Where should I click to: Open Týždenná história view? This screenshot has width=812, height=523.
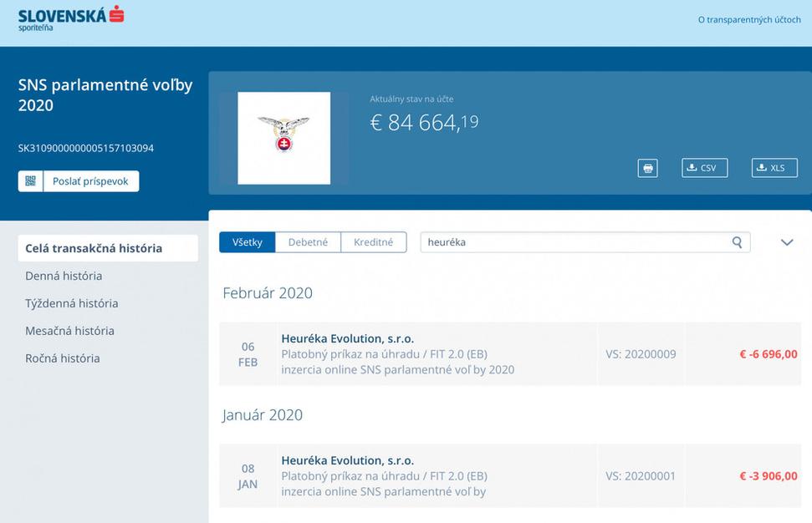71,303
